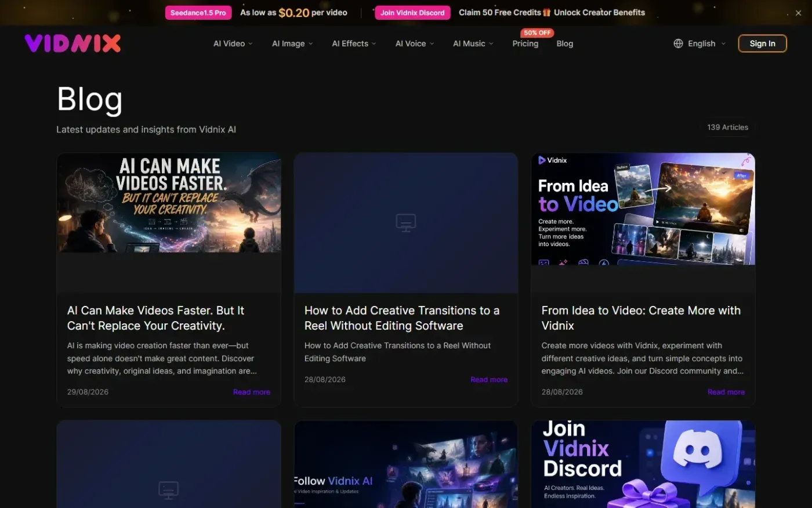
Task: Open the From Idea to Video thumbnail
Action: point(643,209)
